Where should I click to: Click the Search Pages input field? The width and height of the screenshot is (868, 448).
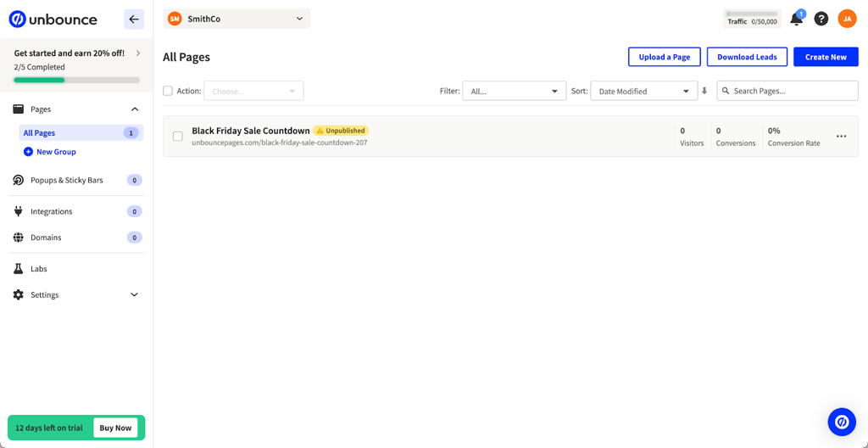click(787, 91)
